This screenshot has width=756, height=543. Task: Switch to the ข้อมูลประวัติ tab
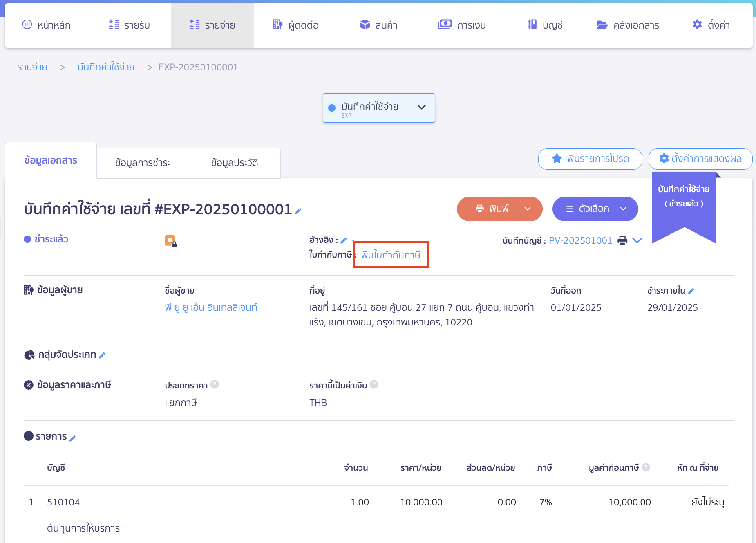point(235,163)
